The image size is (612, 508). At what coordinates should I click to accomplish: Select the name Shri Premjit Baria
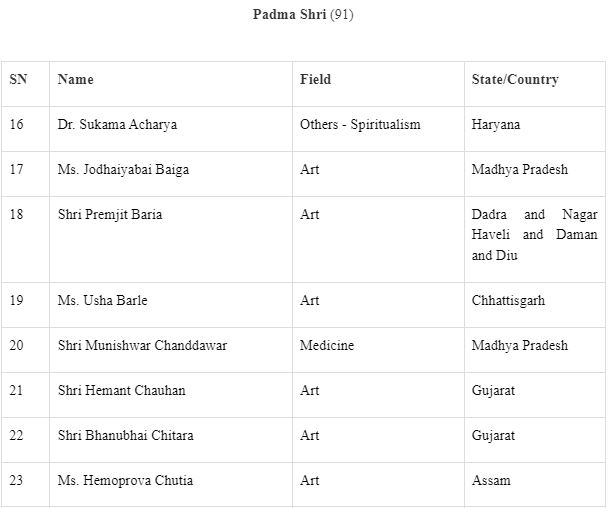point(110,215)
